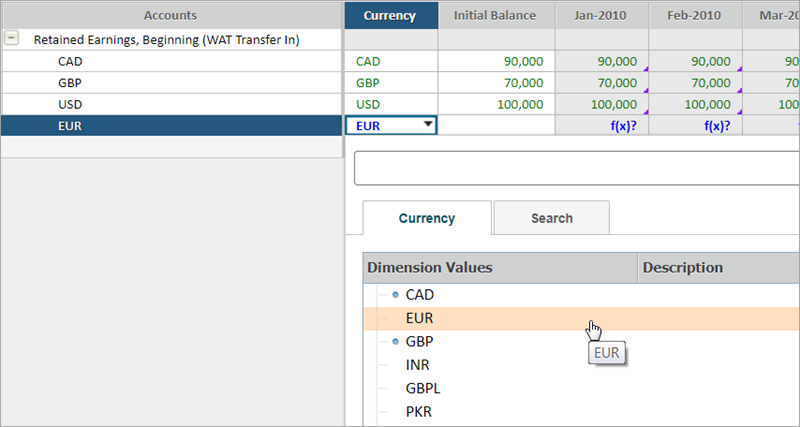
Task: Click the blue bullet icon beside CAD
Action: pyautogui.click(x=395, y=295)
